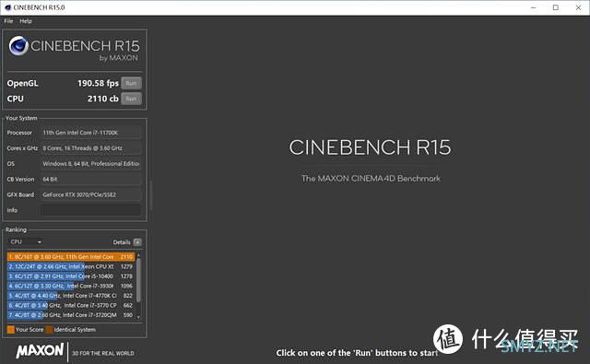This screenshot has height=364, width=590.
Task: Click the Identical System color swatch
Action: (x=49, y=329)
